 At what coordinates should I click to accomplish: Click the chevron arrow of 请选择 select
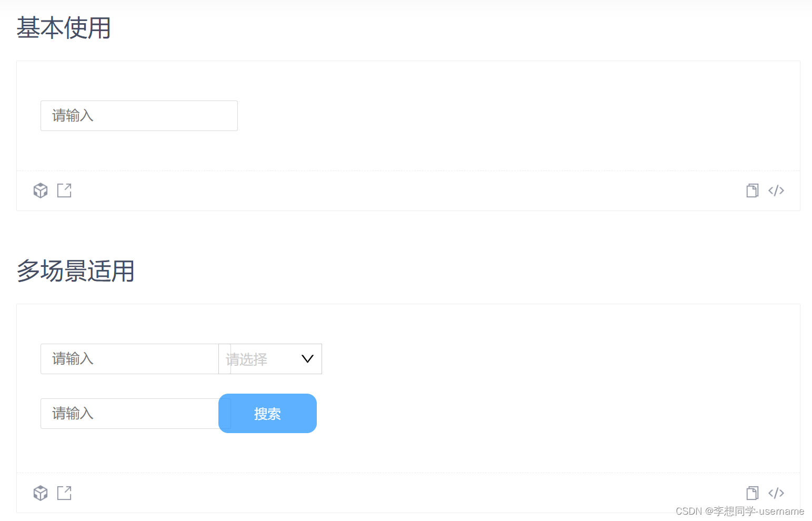click(307, 359)
